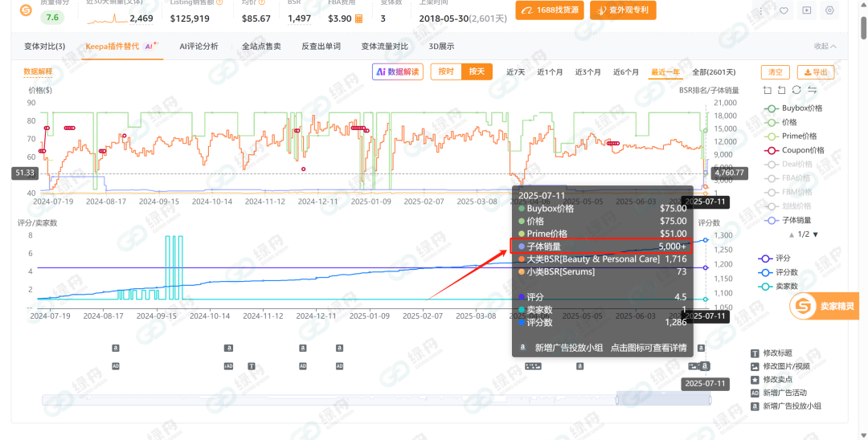Select the 最近一年 time range

tap(665, 72)
